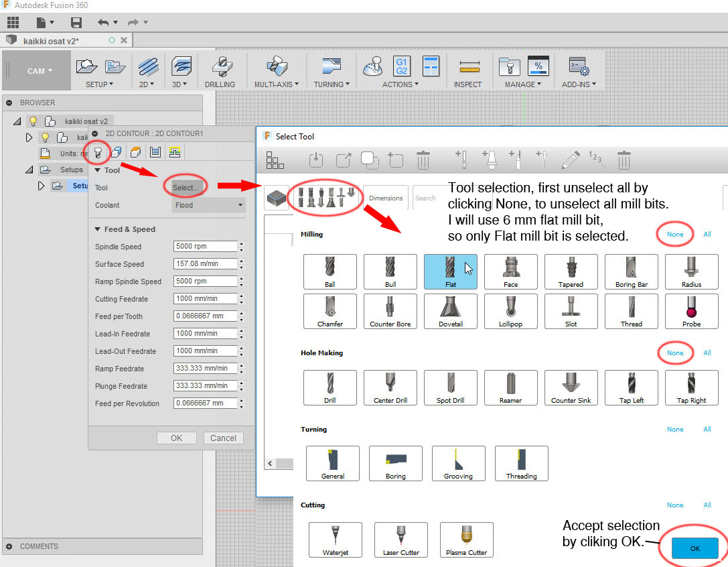Screen dimensions: 728x567
Task: Select the Threading turning tool icon
Action: click(x=522, y=463)
